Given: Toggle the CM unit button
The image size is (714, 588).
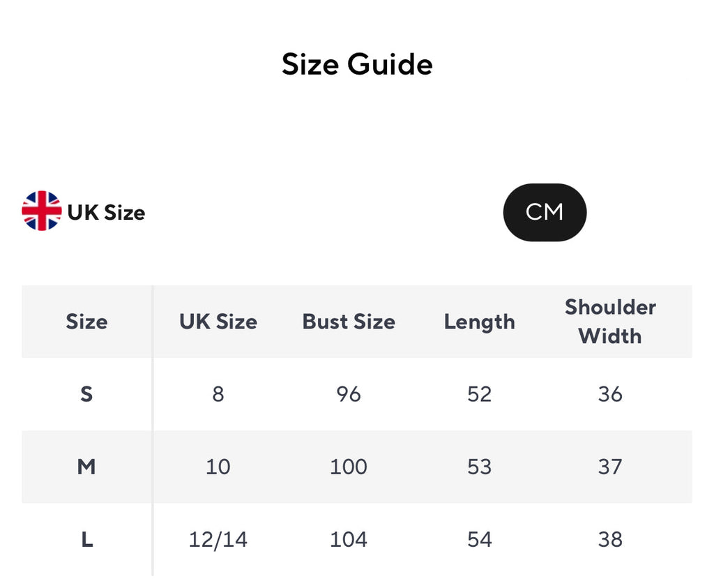Looking at the screenshot, I should pyautogui.click(x=545, y=212).
